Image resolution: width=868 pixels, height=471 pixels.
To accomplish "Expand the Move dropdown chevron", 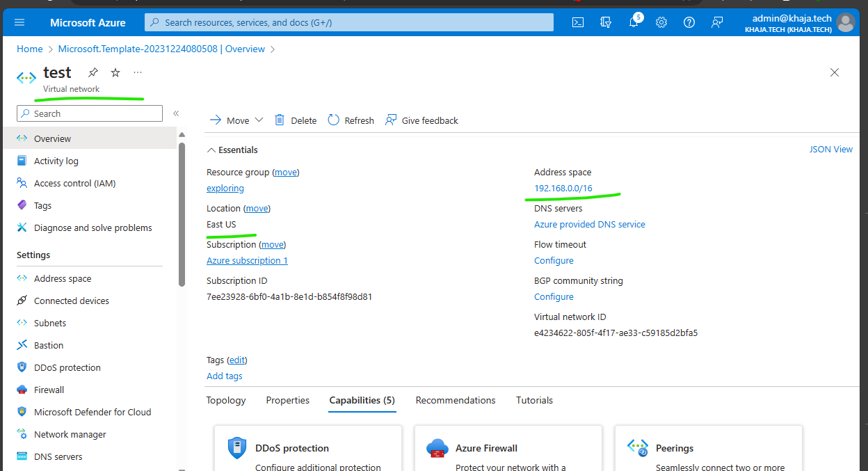I will (x=259, y=120).
